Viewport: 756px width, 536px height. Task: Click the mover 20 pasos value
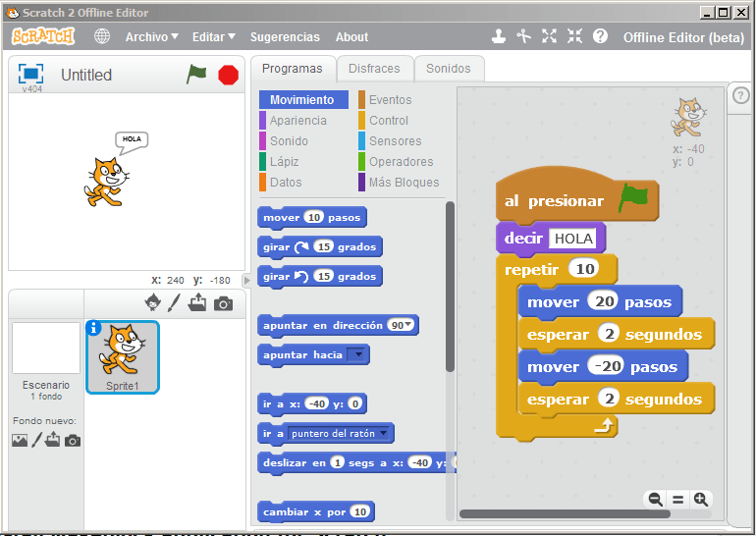(x=604, y=301)
